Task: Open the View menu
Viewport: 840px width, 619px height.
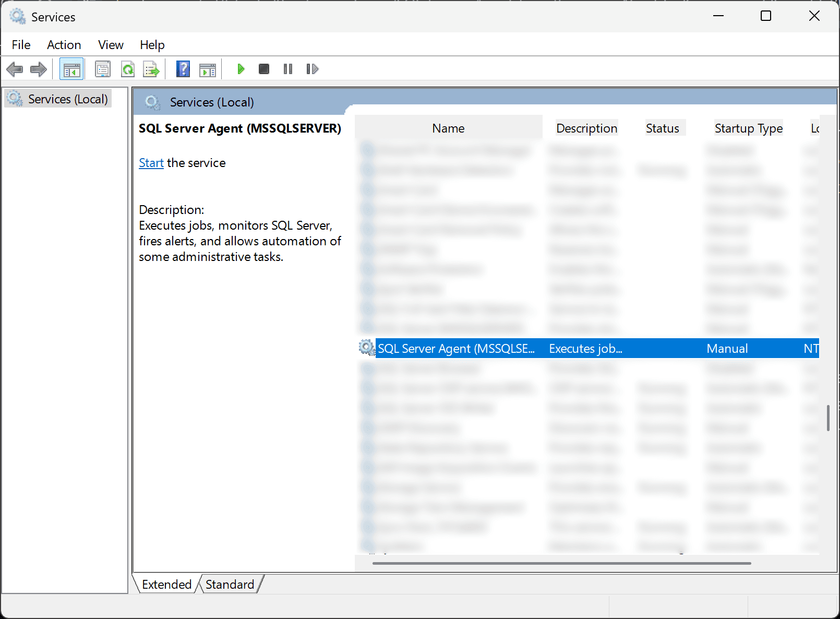Action: [x=110, y=45]
